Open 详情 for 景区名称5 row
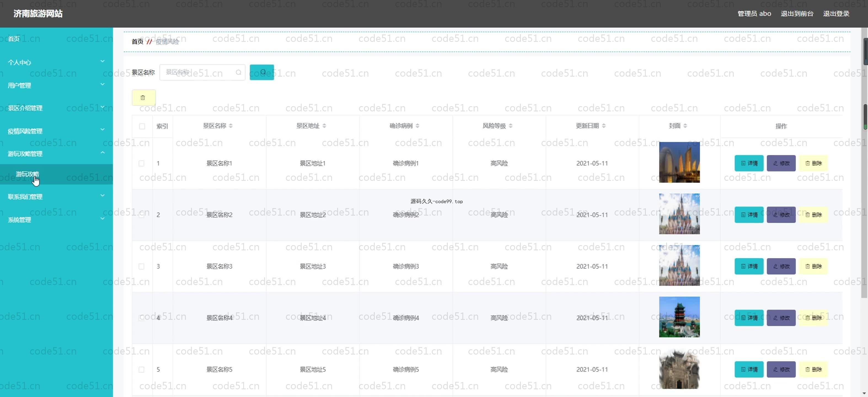868x397 pixels. 749,369
